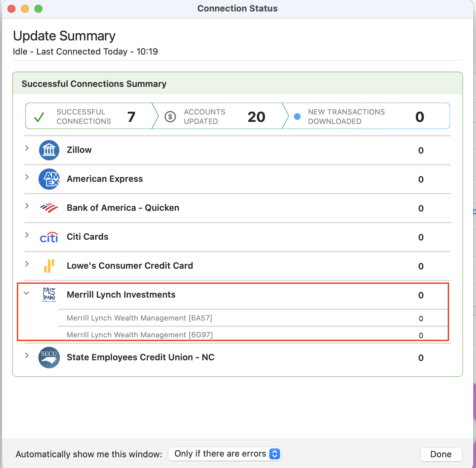Screen dimensions: 476x468
Task: Click the Citi logo icon
Action: coord(49,237)
